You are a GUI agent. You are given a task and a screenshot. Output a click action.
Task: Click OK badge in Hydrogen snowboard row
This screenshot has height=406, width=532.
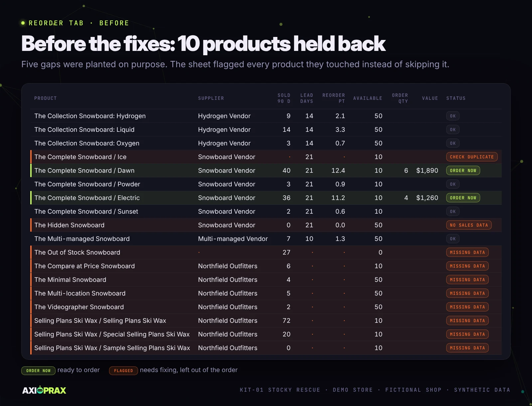point(453,116)
